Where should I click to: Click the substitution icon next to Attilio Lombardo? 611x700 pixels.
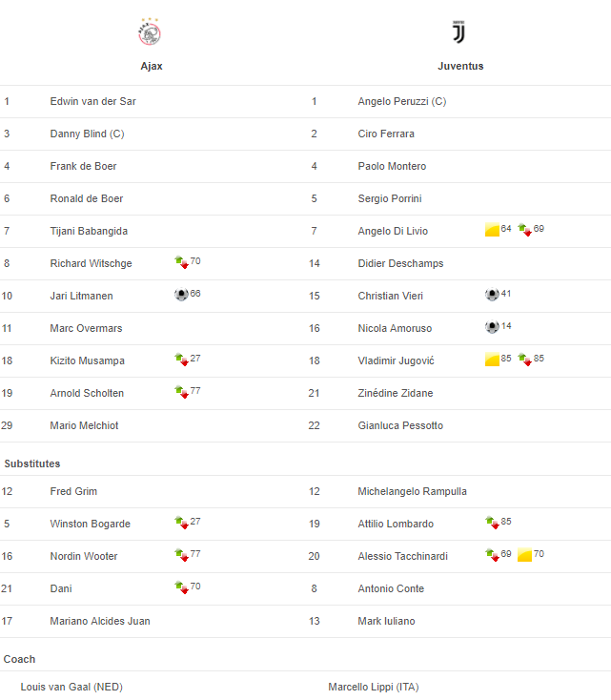(492, 524)
